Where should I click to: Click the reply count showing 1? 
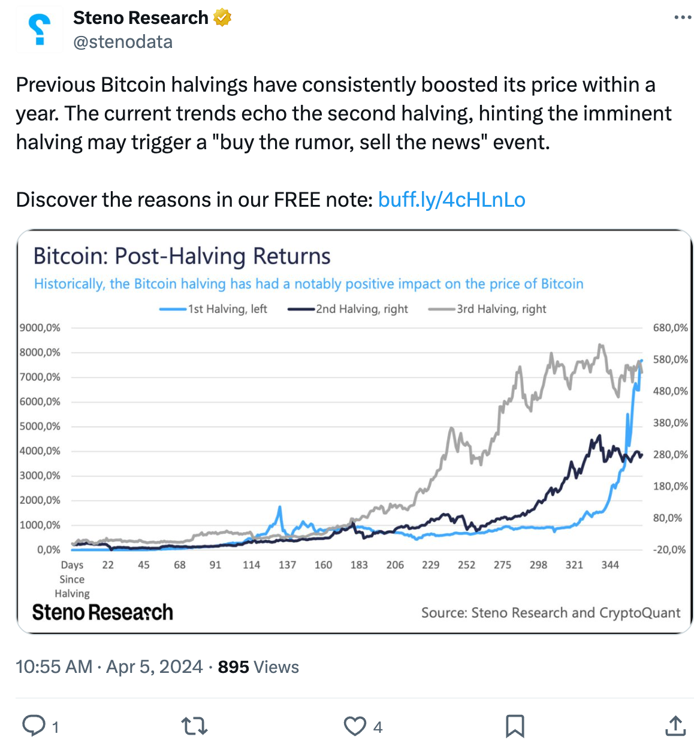tap(55, 727)
